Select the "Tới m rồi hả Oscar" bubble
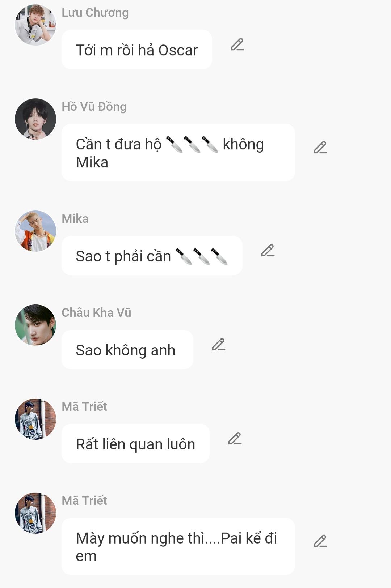Viewport: 391px width, 588px height. [137, 50]
